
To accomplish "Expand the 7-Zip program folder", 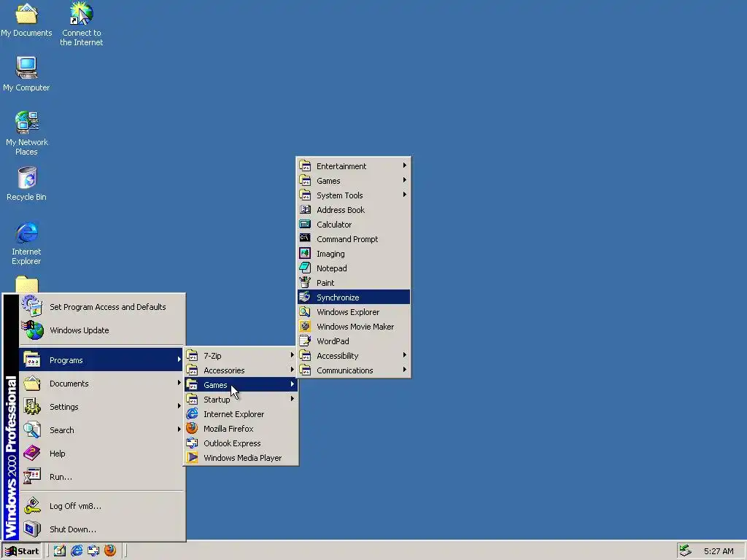I will pos(241,356).
